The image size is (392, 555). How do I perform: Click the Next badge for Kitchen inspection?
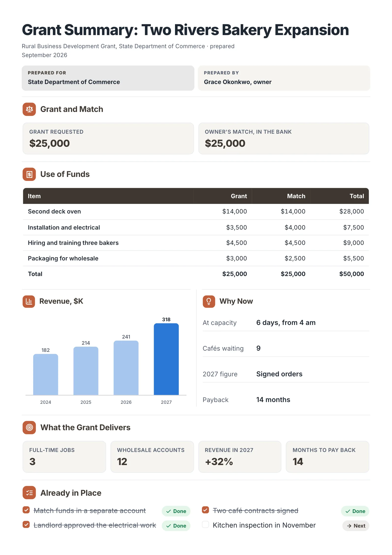[x=356, y=526]
